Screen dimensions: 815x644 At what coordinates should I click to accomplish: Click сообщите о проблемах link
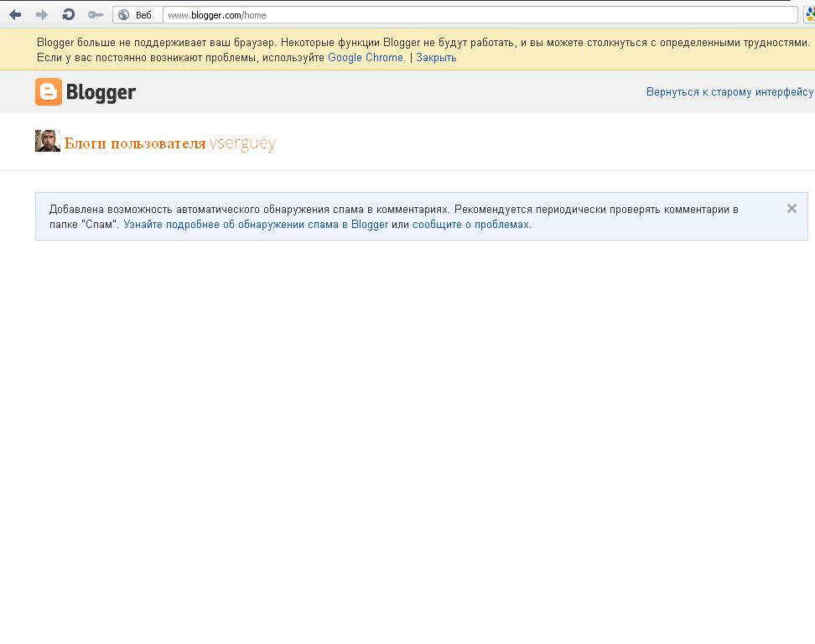pyautogui.click(x=471, y=225)
